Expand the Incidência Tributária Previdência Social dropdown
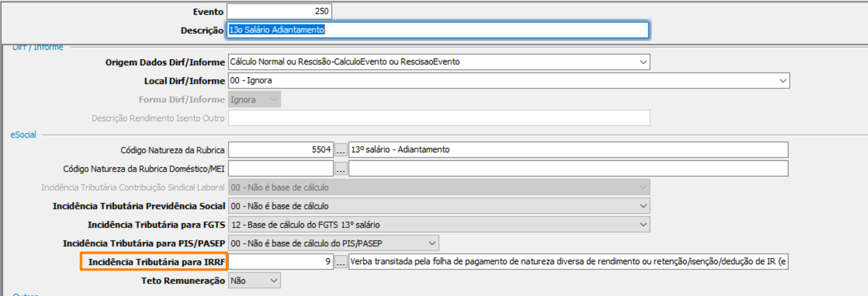 tap(438, 206)
